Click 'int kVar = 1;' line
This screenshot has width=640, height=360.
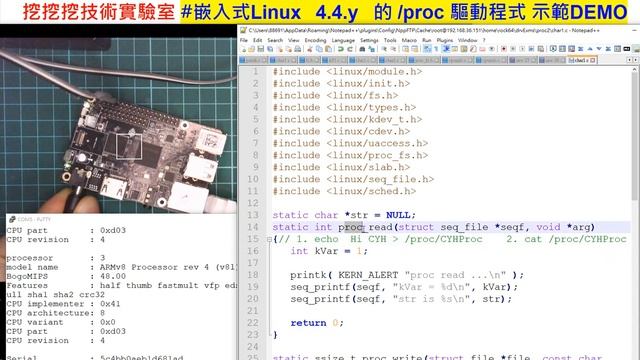pyautogui.click(x=329, y=251)
